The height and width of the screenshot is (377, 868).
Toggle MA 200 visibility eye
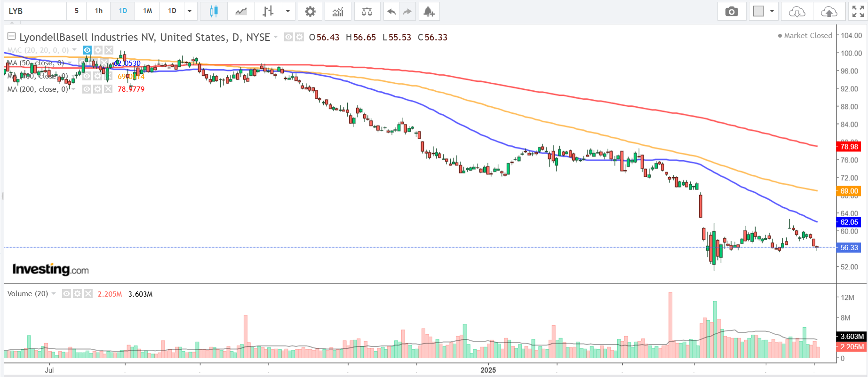tap(87, 89)
